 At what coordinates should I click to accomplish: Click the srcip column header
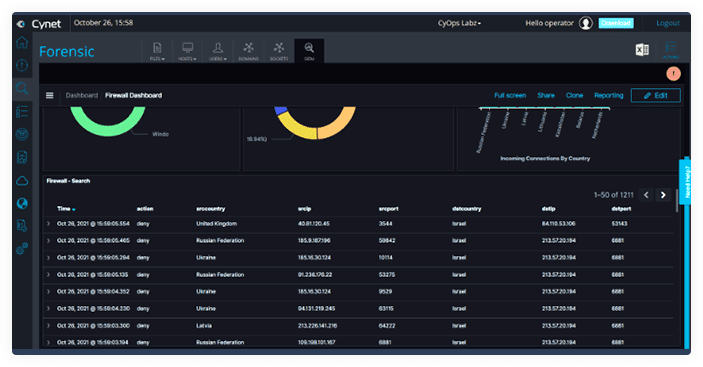point(304,209)
